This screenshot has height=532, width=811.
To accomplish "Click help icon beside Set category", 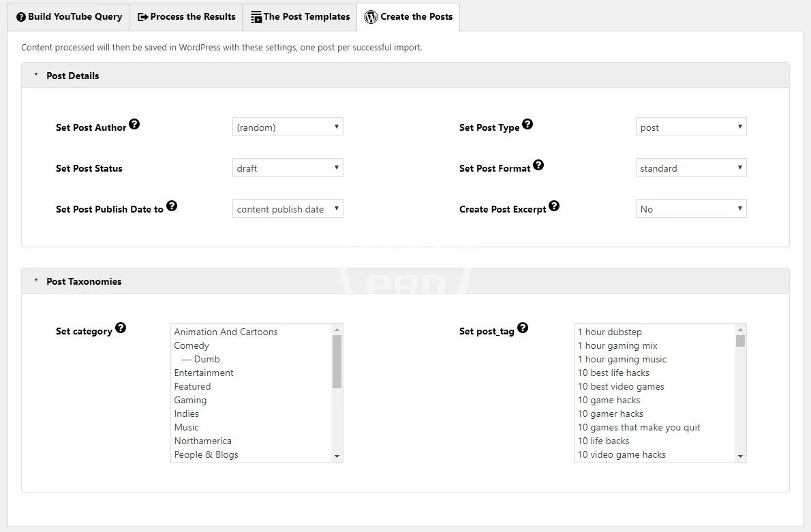I will pyautogui.click(x=121, y=328).
